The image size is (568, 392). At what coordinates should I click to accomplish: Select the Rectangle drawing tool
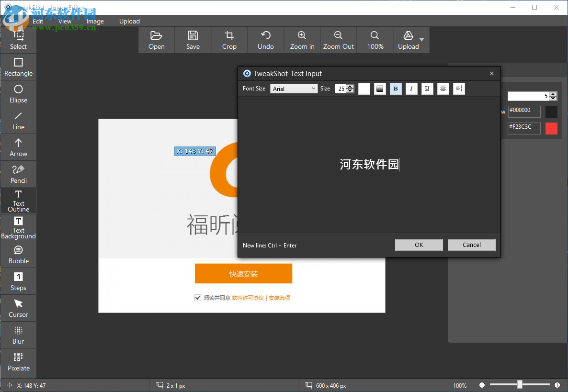point(18,66)
